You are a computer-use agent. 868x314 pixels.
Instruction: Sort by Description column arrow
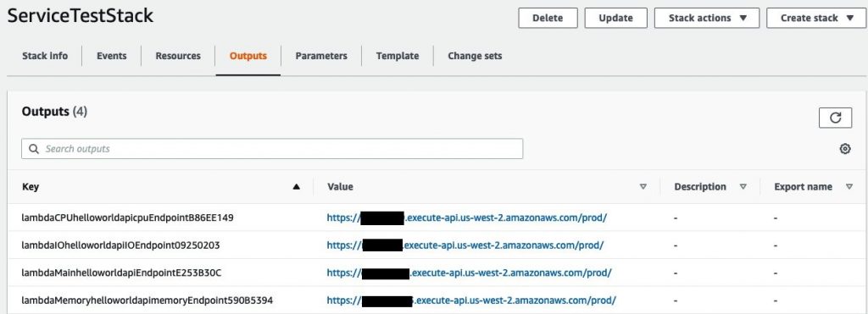pyautogui.click(x=743, y=187)
